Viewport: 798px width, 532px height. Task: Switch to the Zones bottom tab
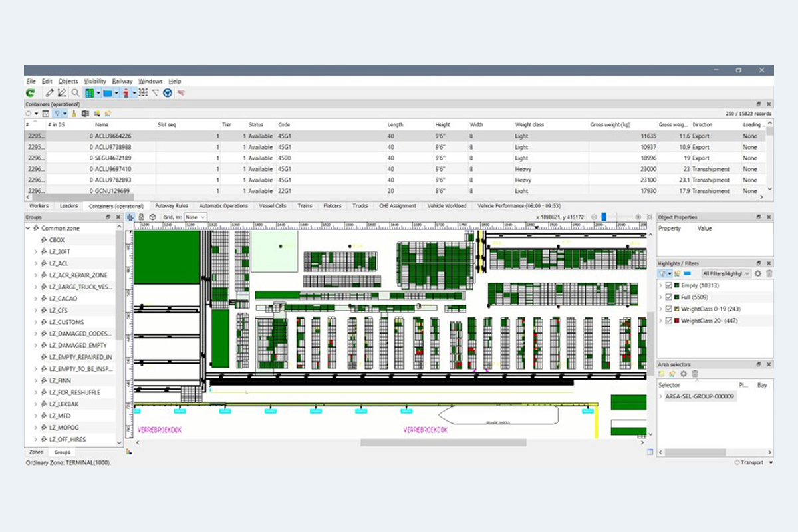(x=36, y=452)
